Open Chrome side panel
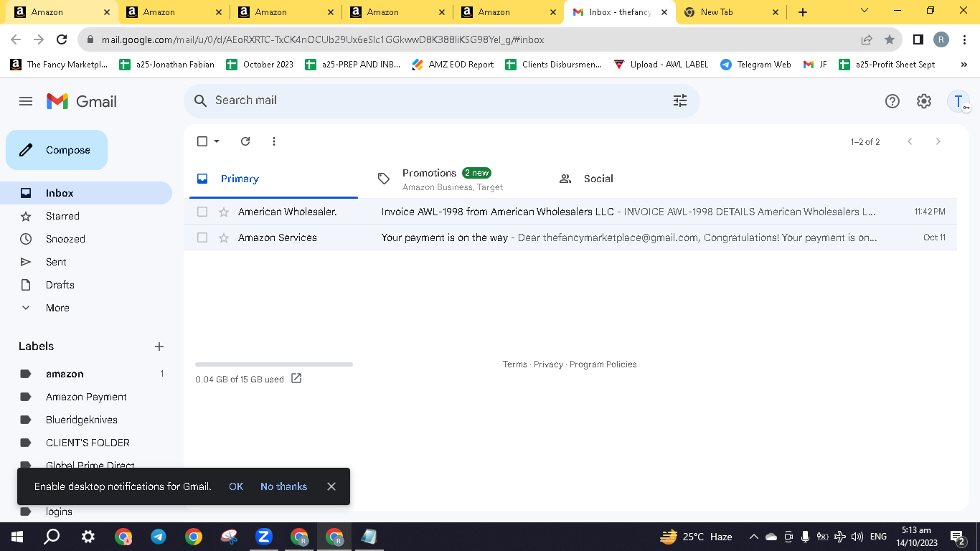Viewport: 980px width, 551px height. coord(918,40)
